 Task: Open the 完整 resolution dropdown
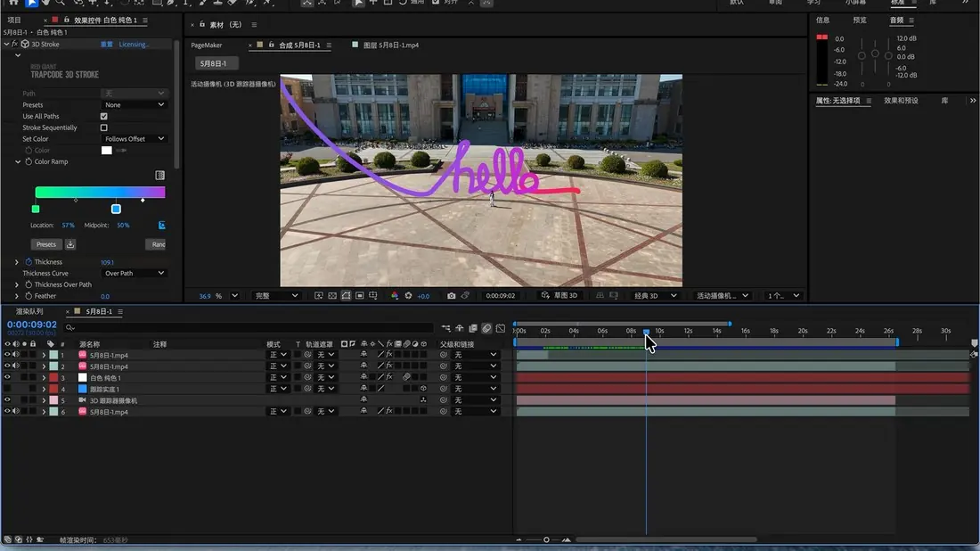pos(276,296)
